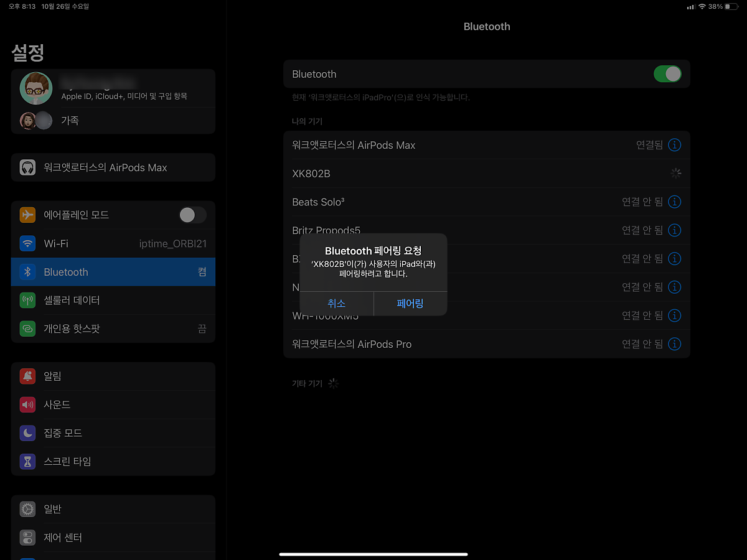Open 제어 센터 settings
This screenshot has height=560, width=747.
[x=113, y=538]
